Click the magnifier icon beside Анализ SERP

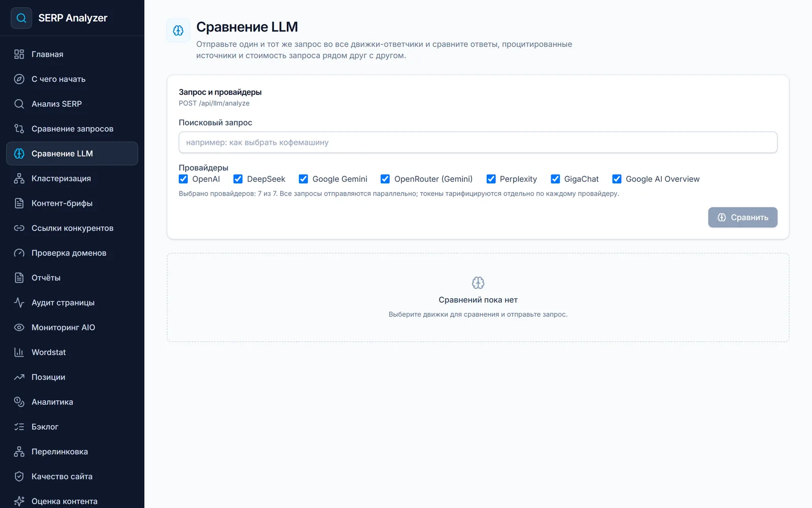19,104
